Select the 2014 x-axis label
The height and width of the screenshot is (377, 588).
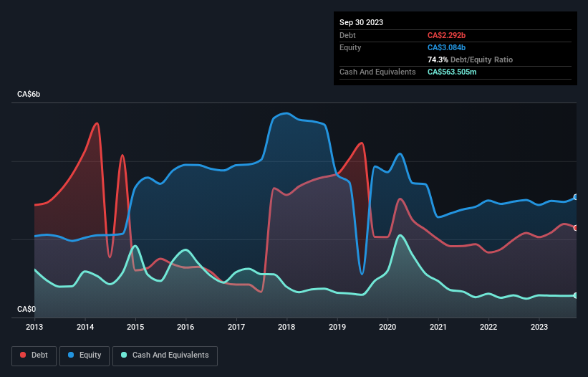[85, 327]
